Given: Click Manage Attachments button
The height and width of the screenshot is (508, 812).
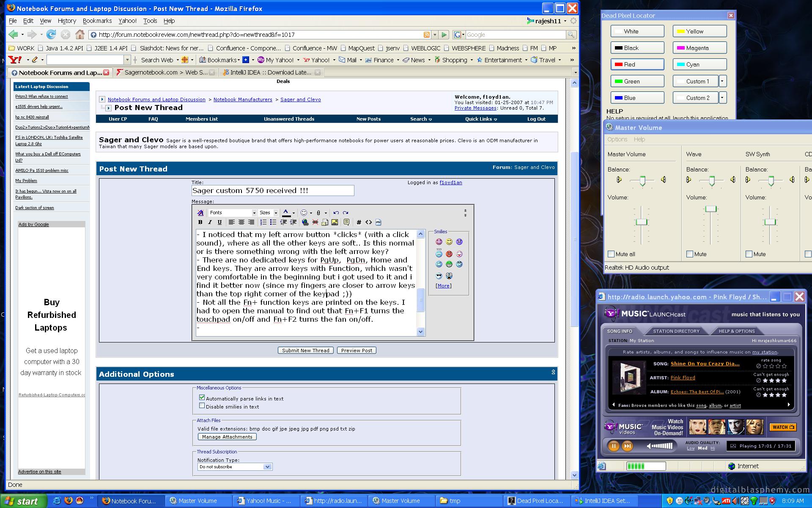Looking at the screenshot, I should [x=227, y=436].
